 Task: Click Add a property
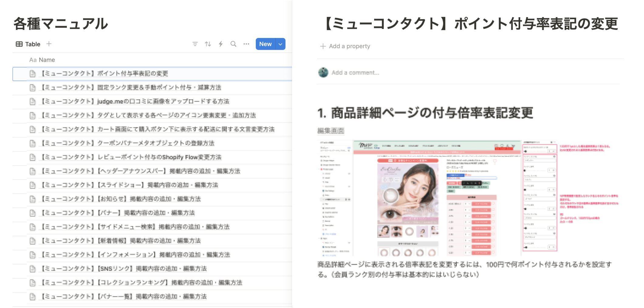pyautogui.click(x=345, y=46)
